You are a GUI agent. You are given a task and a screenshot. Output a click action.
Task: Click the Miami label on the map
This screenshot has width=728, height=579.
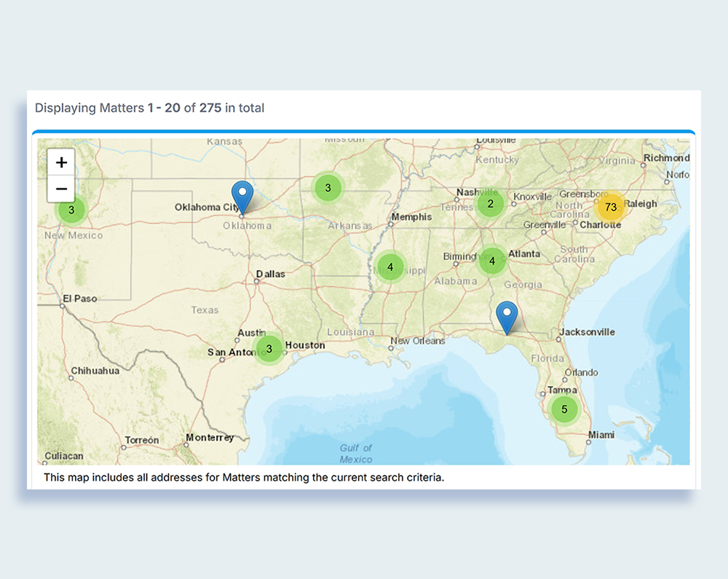point(601,435)
